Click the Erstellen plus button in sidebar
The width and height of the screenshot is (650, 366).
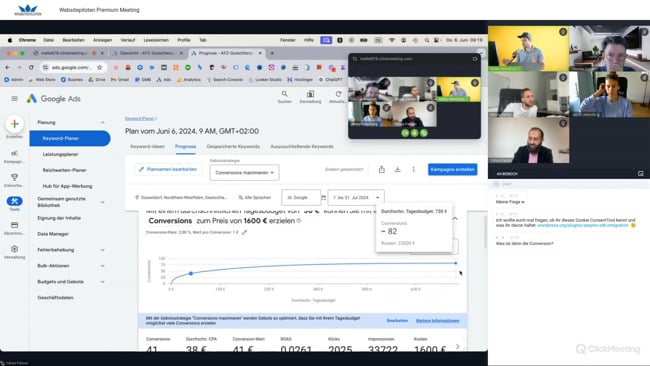[x=15, y=124]
